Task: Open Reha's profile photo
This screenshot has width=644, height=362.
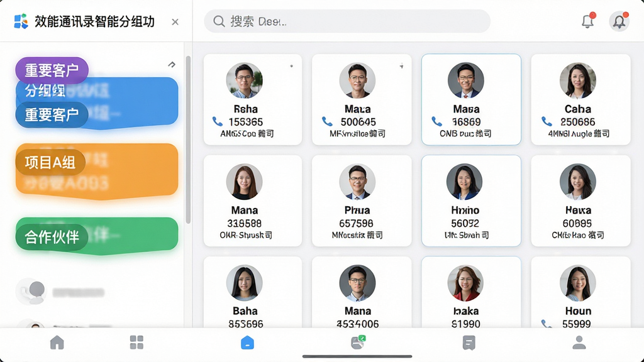Action: (x=245, y=80)
